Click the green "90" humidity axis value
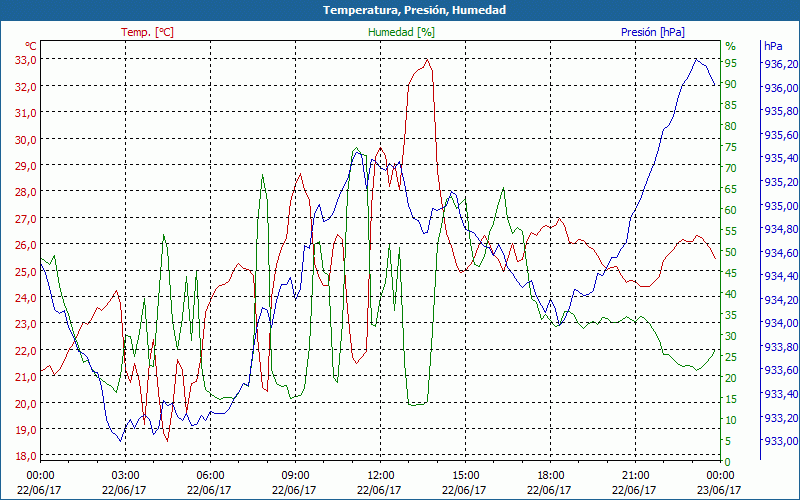This screenshot has height=500, width=800. pos(730,84)
